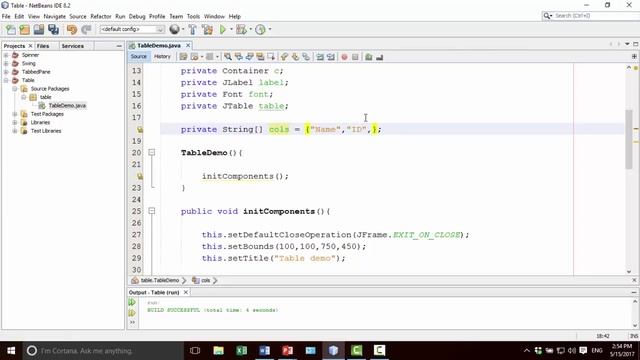Click the Undo toolbar icon
640x360 pixels.
[x=72, y=29]
